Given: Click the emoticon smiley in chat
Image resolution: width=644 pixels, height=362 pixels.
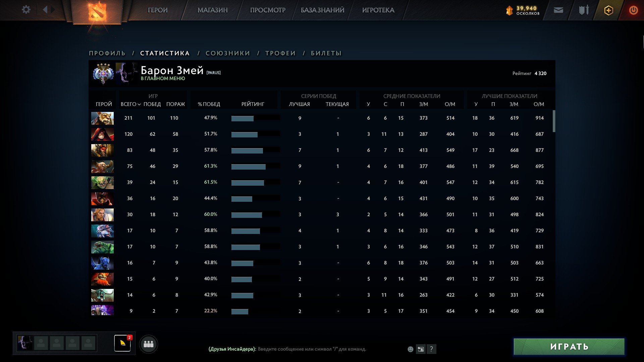Looking at the screenshot, I should 410,349.
